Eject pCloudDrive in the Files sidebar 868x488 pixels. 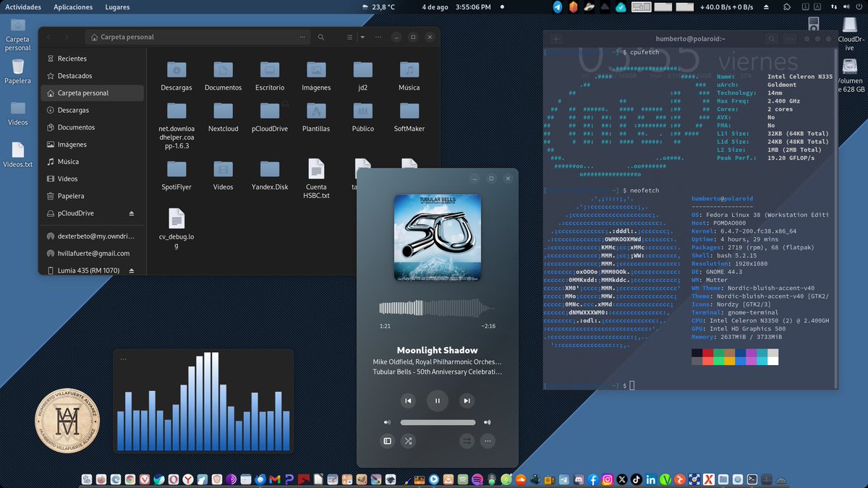pyautogui.click(x=132, y=213)
